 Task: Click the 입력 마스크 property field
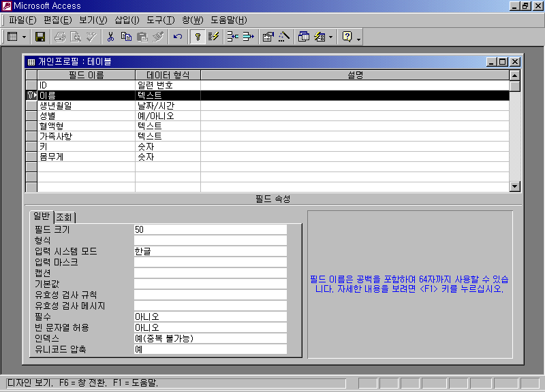[x=211, y=262]
